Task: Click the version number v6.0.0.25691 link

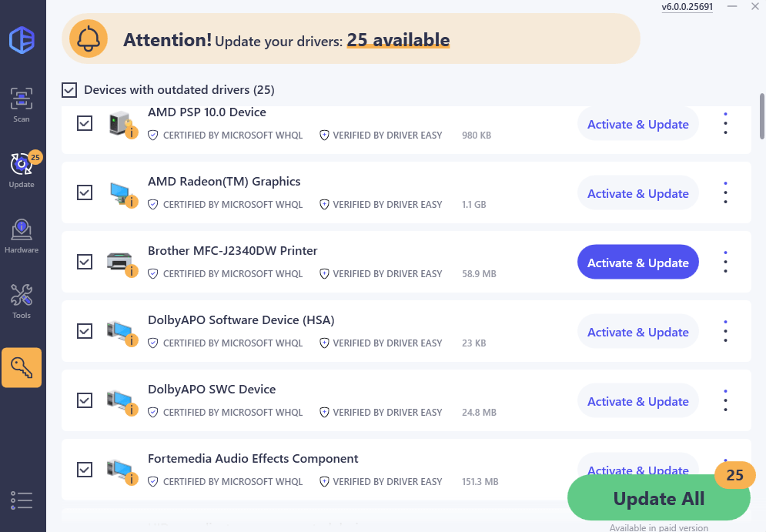Action: 687,7
